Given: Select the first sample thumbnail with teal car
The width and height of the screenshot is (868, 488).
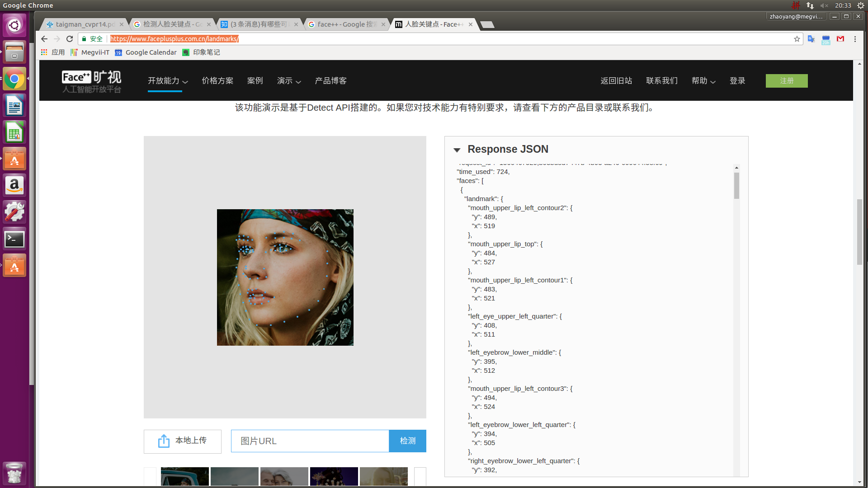Looking at the screenshot, I should pyautogui.click(x=185, y=477).
